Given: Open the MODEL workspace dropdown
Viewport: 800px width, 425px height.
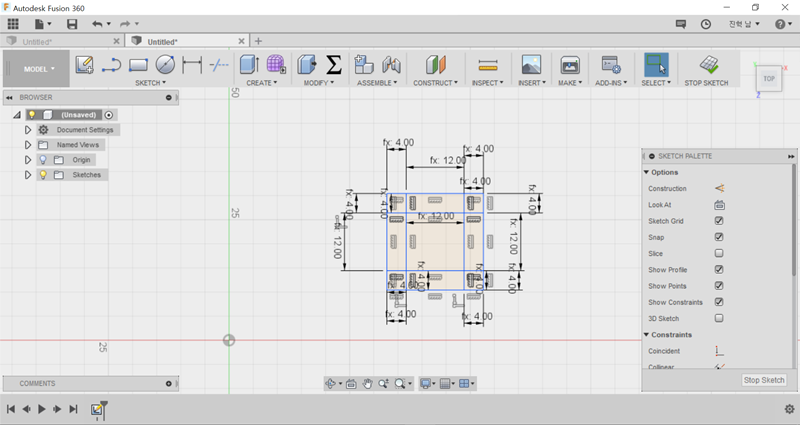Looking at the screenshot, I should click(40, 69).
